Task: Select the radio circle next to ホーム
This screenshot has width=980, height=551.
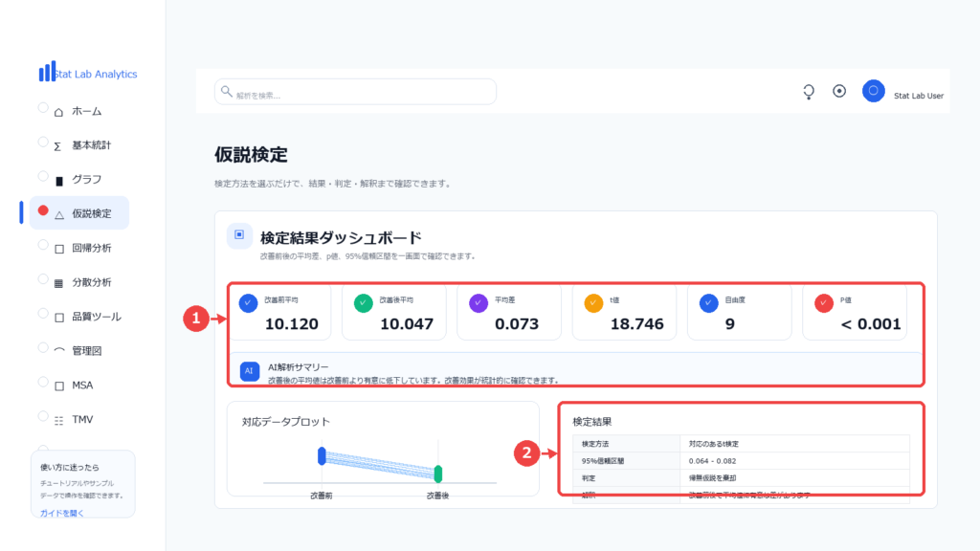Action: pos(43,107)
